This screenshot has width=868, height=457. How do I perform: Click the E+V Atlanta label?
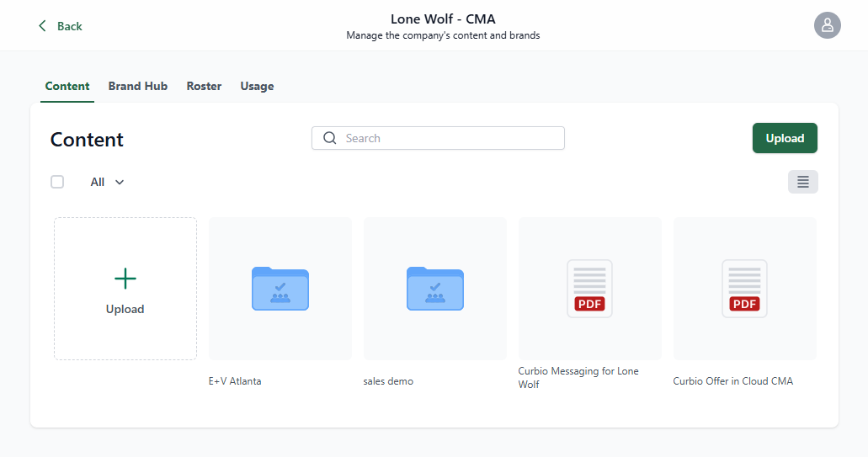[235, 381]
